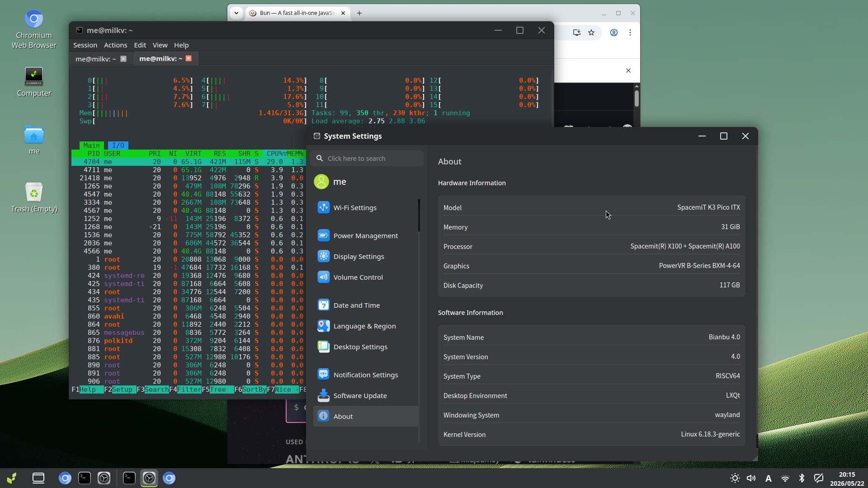The height and width of the screenshot is (488, 868).
Task: Select the About entry in settings sidebar
Action: [x=366, y=417]
